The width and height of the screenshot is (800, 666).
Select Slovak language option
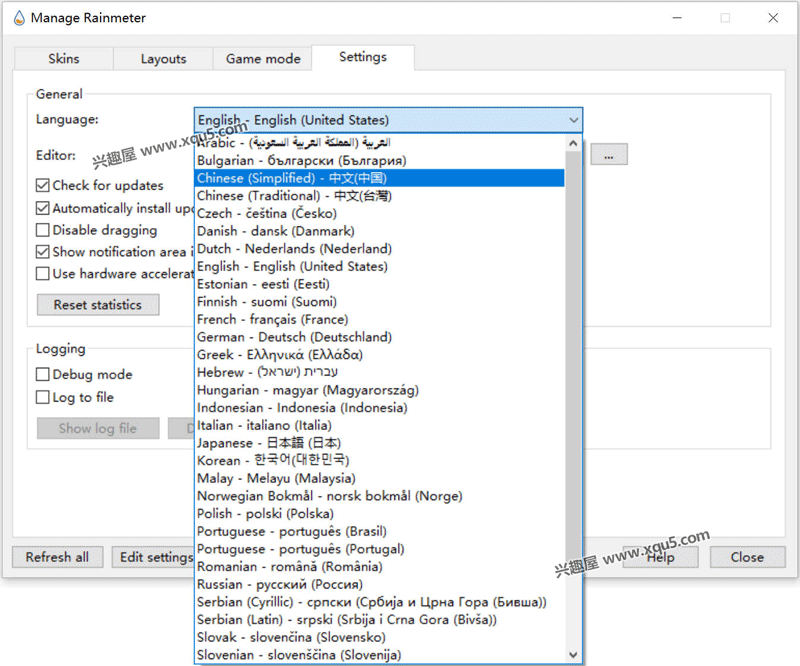click(x=380, y=637)
